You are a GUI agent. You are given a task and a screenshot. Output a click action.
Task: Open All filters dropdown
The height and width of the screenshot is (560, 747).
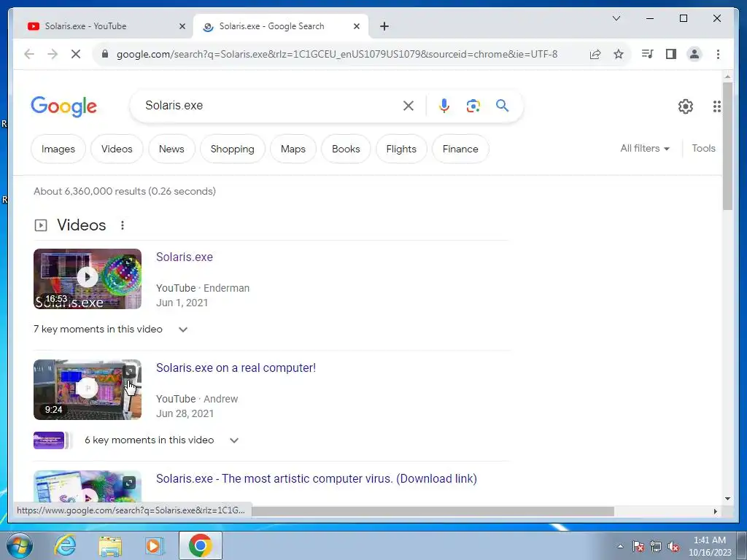(645, 149)
